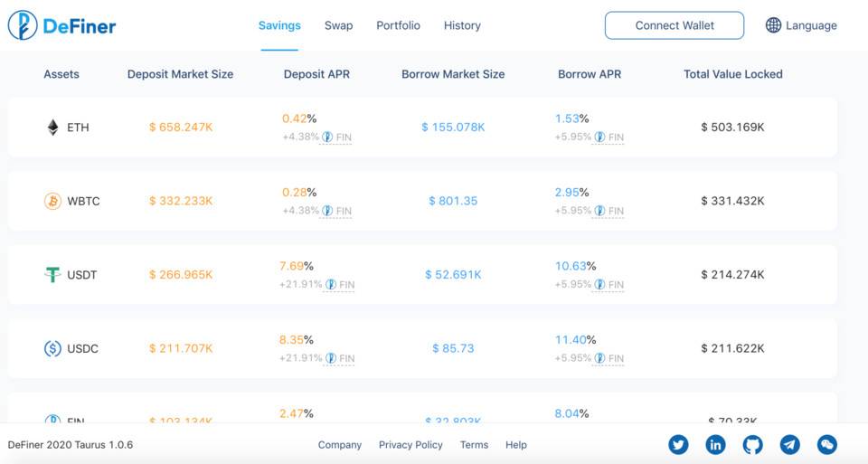Click FIN icon in WBTC borrow APR
The image size is (868, 464).
(x=599, y=211)
